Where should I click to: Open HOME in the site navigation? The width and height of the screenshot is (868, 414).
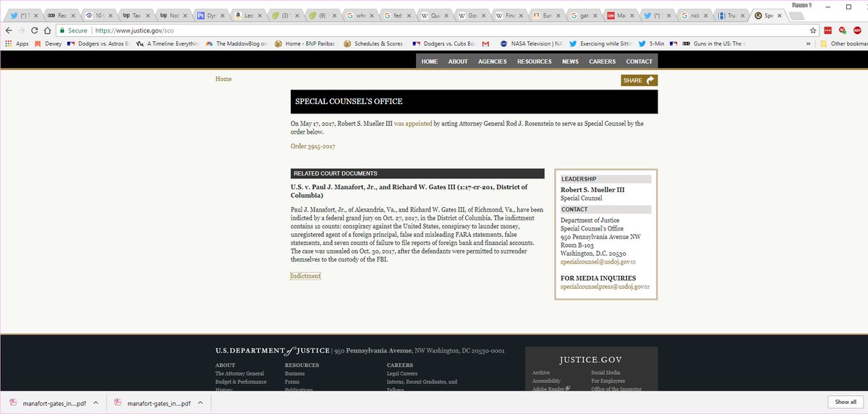coord(430,61)
